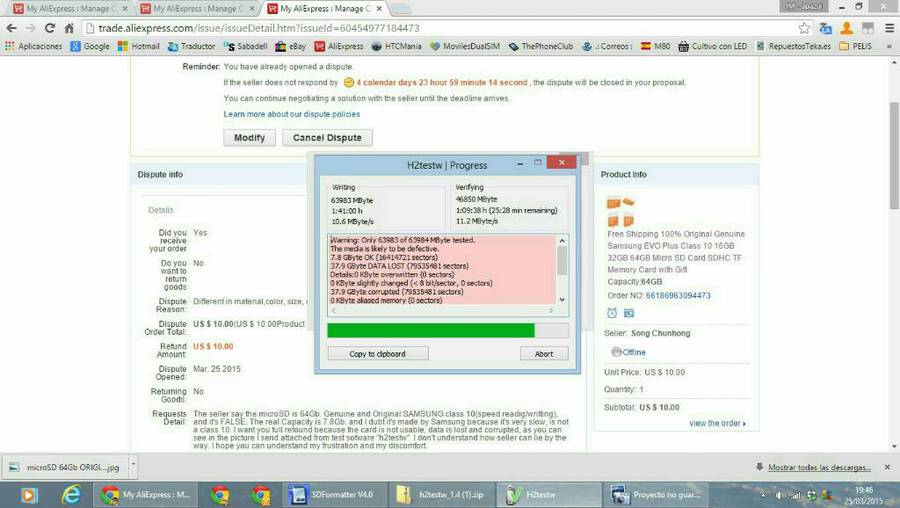
Task: Open the Sabadell bookmark
Action: [245, 46]
